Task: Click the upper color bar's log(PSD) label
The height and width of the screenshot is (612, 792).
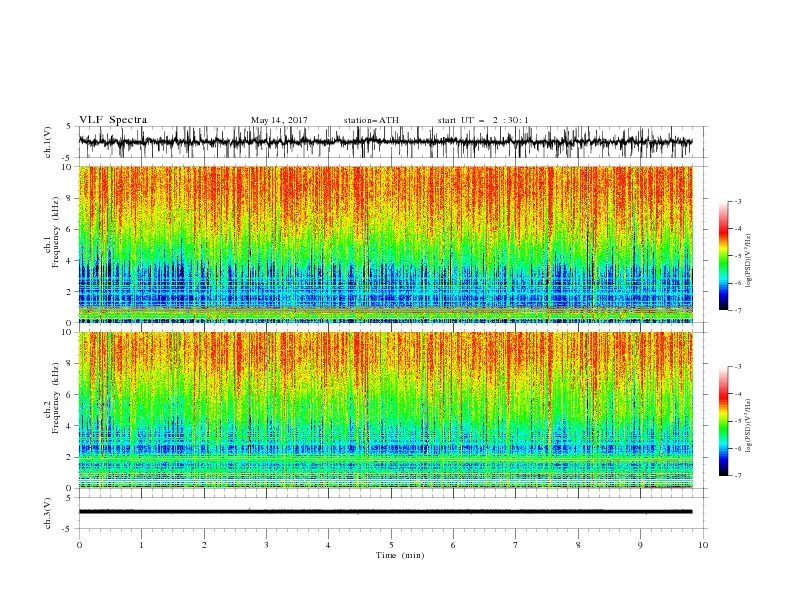Action: tap(749, 261)
